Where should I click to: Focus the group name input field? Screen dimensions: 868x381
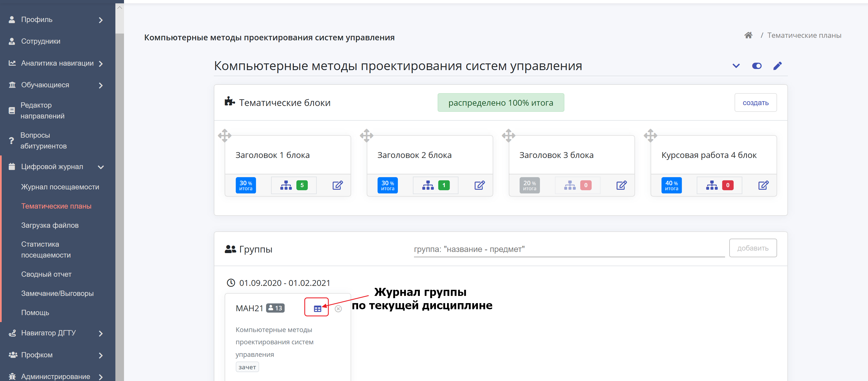569,249
